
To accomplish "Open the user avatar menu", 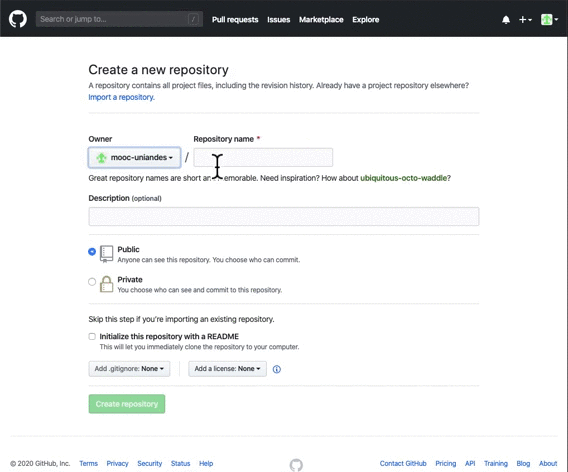I will 549,20.
